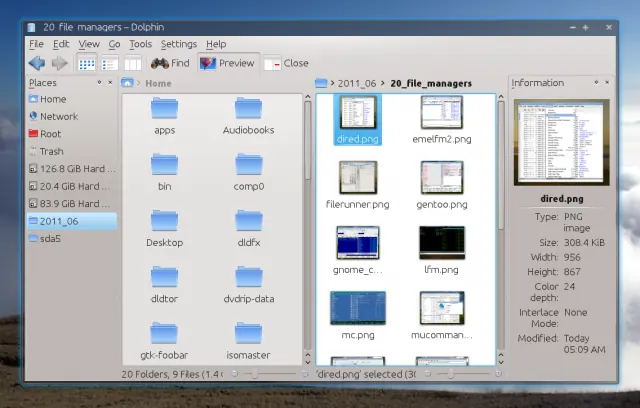Screen dimensions: 640x408
Task: Switch to Icons view mode
Action: pos(86,64)
